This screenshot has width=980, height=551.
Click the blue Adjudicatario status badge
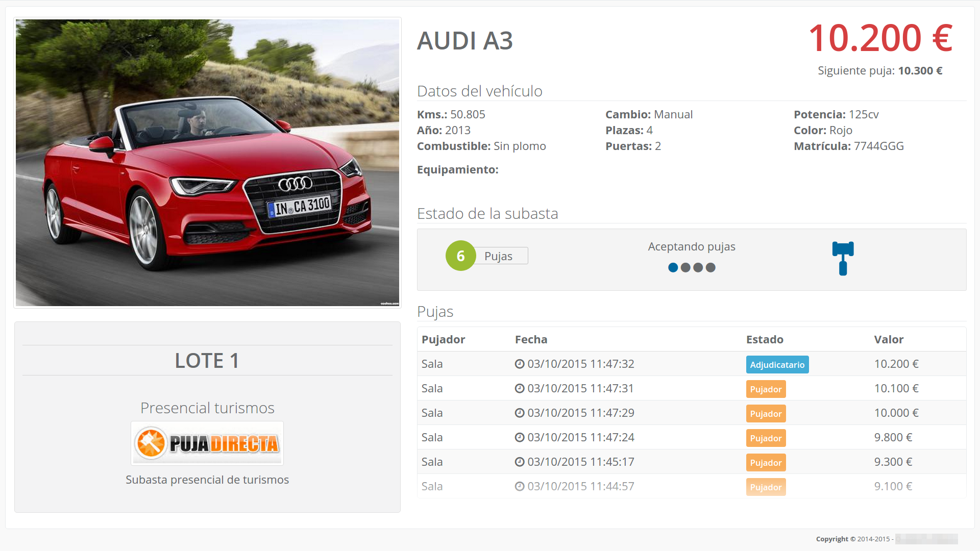(x=777, y=365)
